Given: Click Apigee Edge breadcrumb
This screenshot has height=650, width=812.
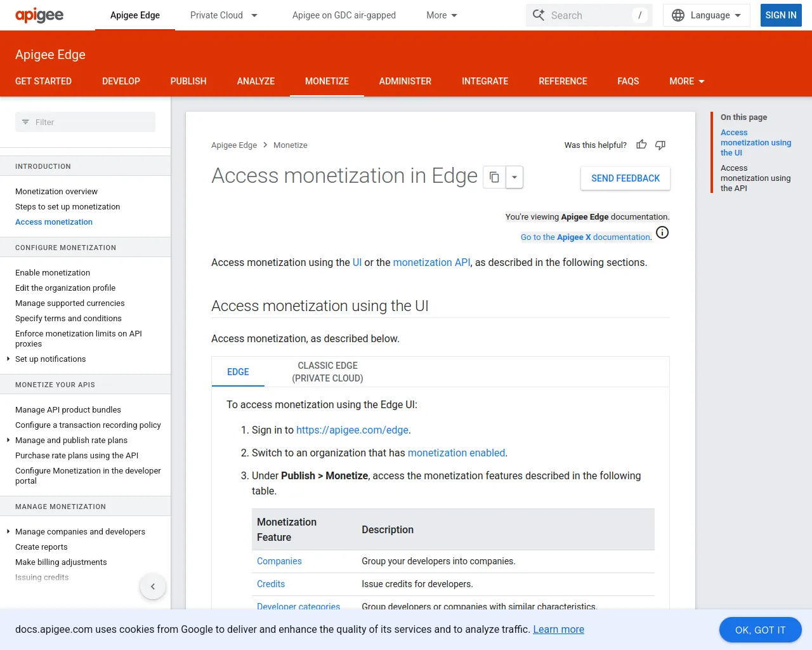Looking at the screenshot, I should click(x=234, y=145).
